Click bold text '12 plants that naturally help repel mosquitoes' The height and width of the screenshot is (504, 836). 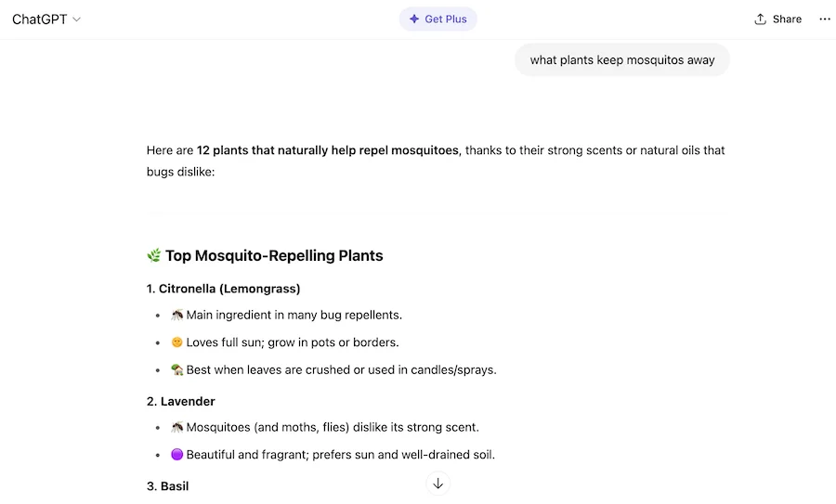pyautogui.click(x=328, y=150)
